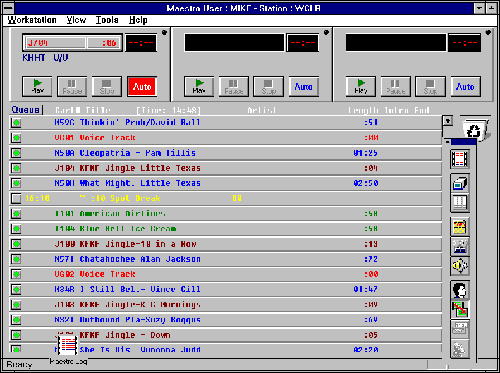Viewport: 500px width, 373px height.
Task: Open the Maestro Log desktop icon
Action: tap(68, 349)
